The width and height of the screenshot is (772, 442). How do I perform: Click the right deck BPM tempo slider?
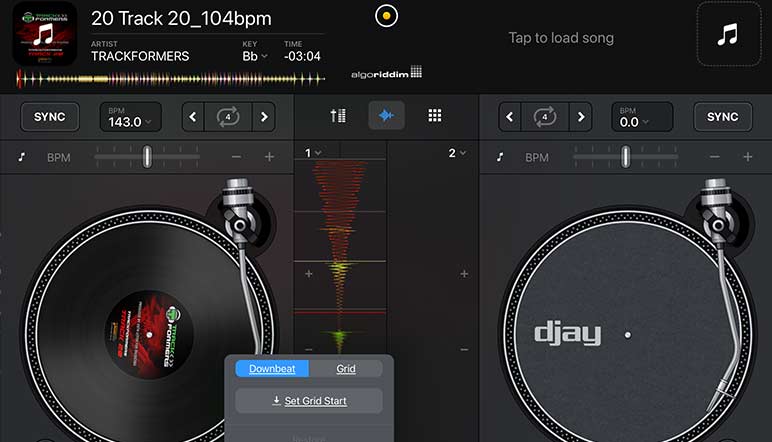point(625,157)
